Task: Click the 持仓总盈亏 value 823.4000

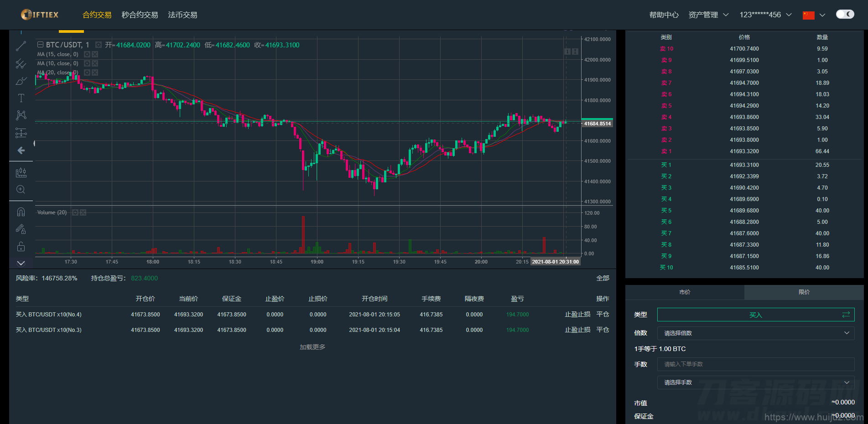Action: (144, 278)
